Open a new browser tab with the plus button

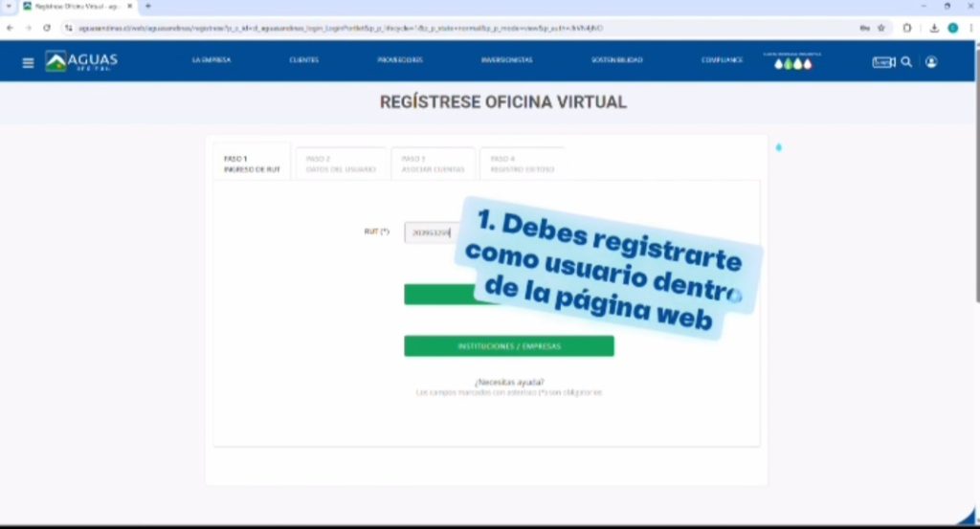tap(148, 6)
